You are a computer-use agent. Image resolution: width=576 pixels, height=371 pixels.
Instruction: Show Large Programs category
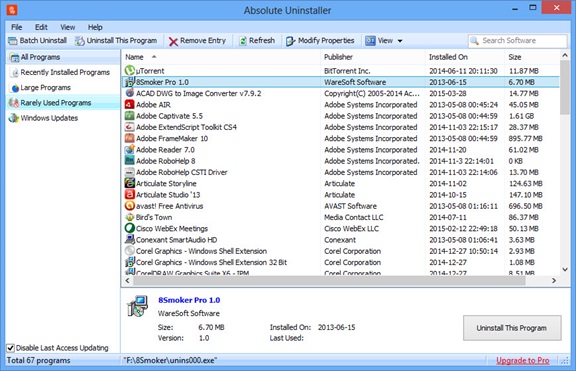[x=63, y=88]
